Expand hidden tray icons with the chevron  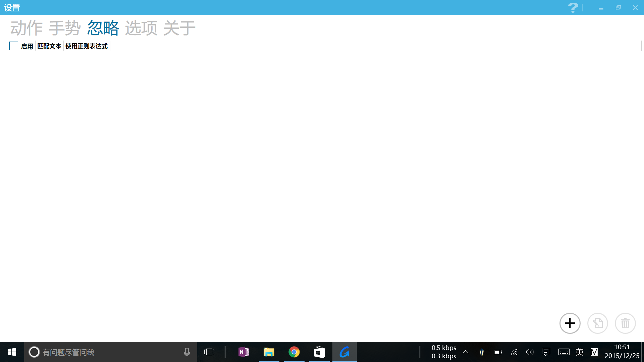point(466,352)
